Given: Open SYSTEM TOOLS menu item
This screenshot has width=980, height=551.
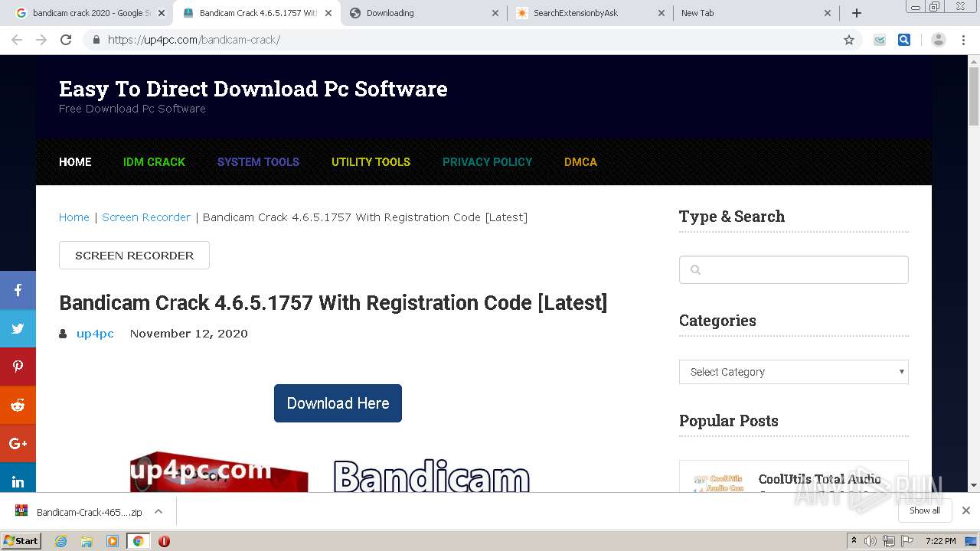Looking at the screenshot, I should [258, 162].
